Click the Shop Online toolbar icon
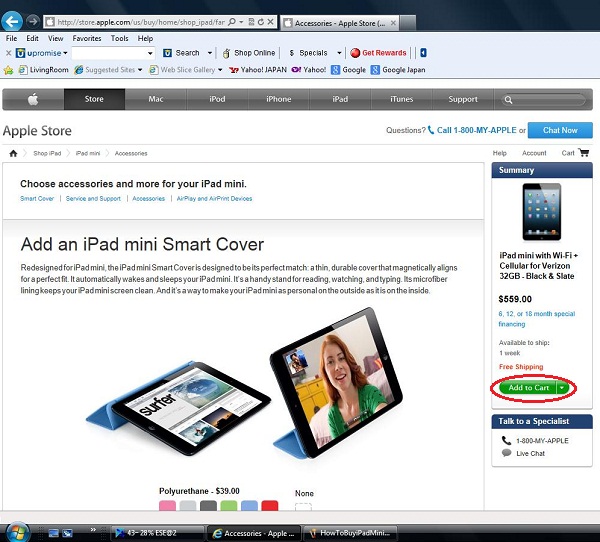This screenshot has width=600, height=542. pos(227,53)
